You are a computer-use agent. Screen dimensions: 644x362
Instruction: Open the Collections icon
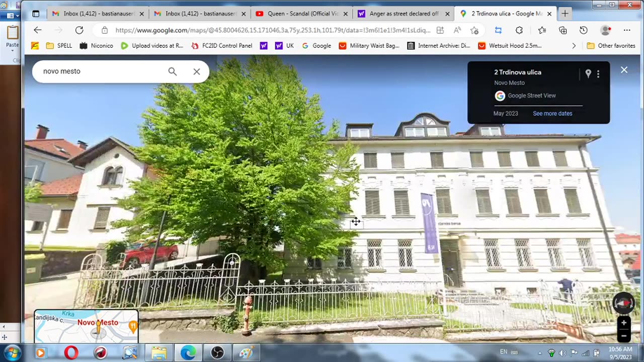[x=563, y=30]
